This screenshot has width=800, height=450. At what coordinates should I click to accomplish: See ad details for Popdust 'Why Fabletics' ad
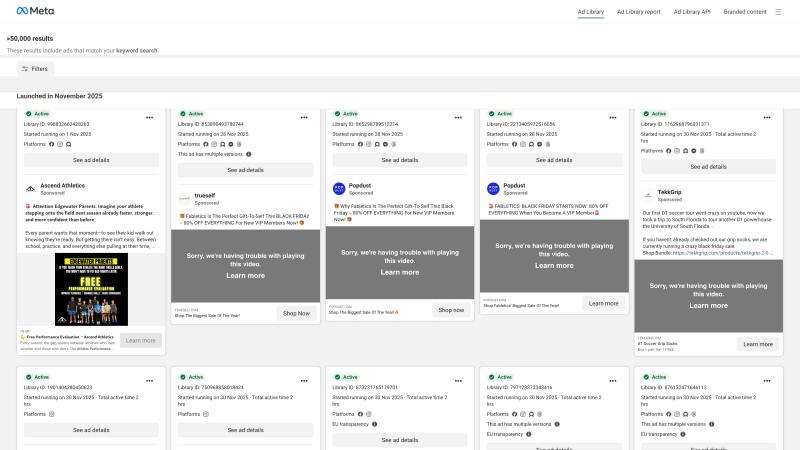(399, 160)
